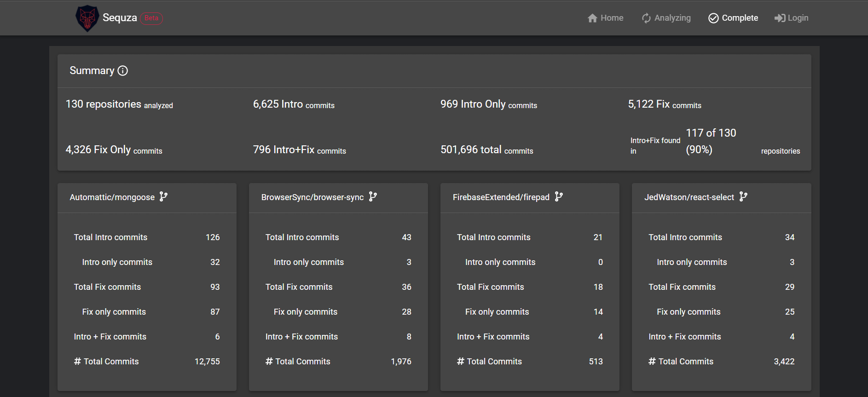This screenshot has width=868, height=397.
Task: Click the Complete checkmark icon
Action: point(713,18)
